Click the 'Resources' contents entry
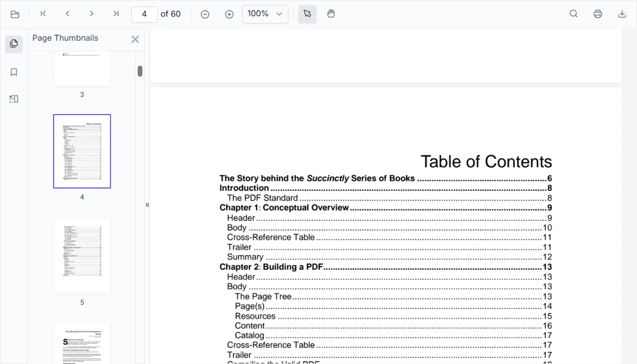The width and height of the screenshot is (637, 364). pos(393,316)
